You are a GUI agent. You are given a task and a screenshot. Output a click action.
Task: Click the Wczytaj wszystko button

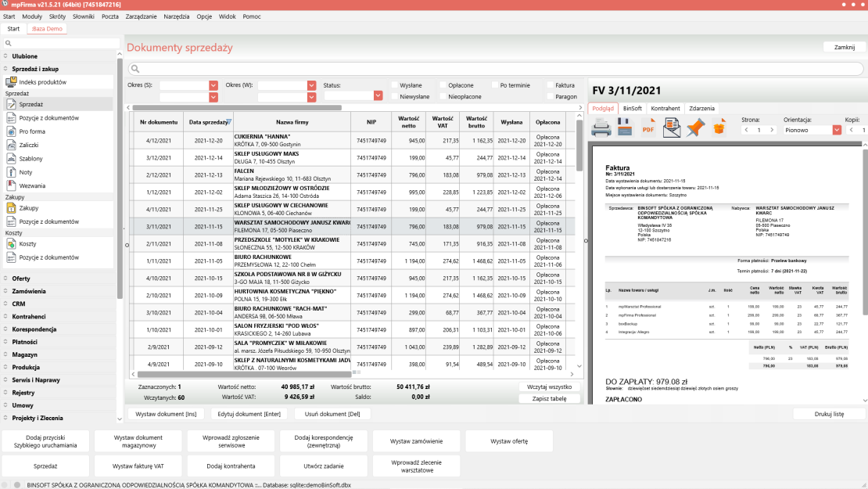[x=549, y=387]
